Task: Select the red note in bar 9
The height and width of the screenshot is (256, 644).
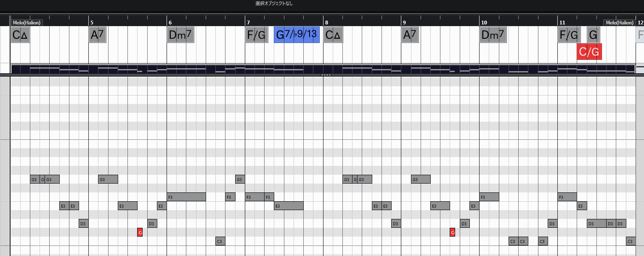Action: [x=452, y=232]
